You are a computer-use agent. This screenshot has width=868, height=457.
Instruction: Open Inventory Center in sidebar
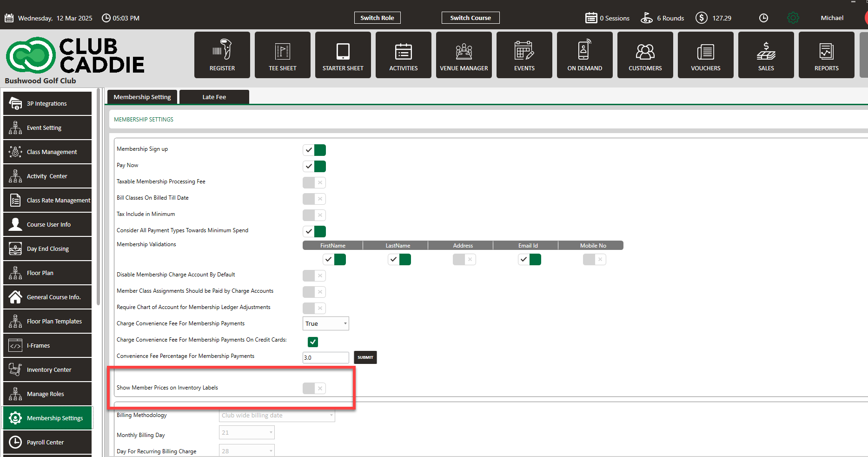[47, 370]
